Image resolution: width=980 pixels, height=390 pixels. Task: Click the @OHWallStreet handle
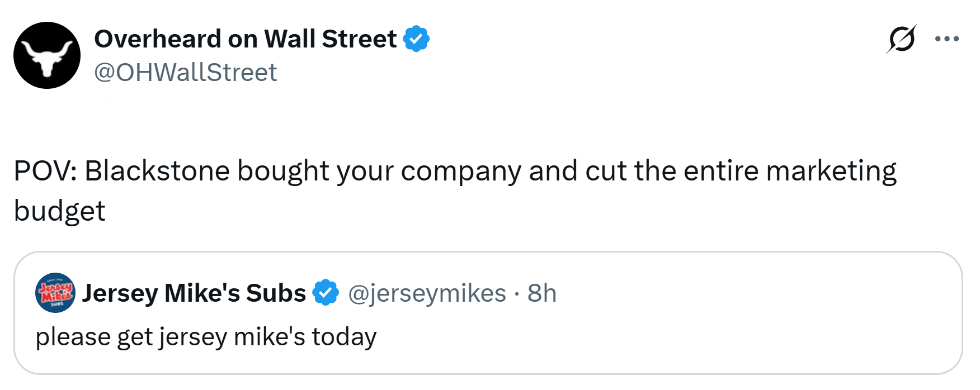[185, 73]
